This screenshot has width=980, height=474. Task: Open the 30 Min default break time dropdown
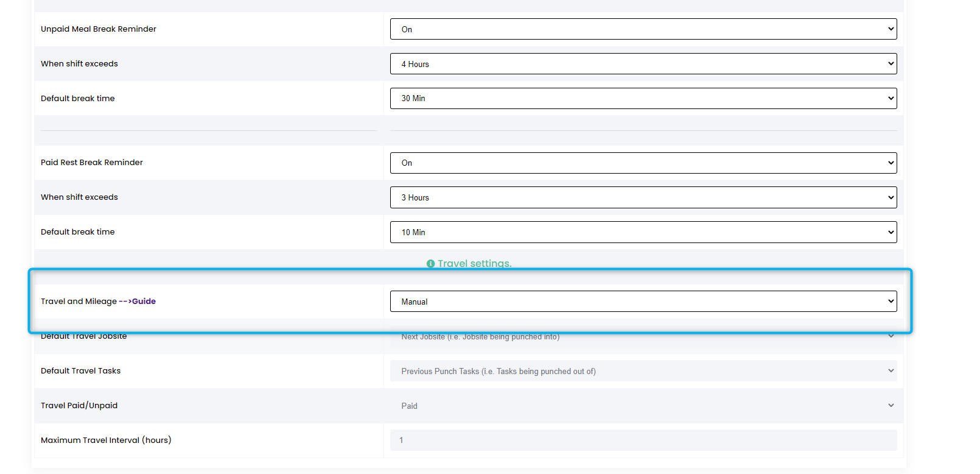pos(643,98)
